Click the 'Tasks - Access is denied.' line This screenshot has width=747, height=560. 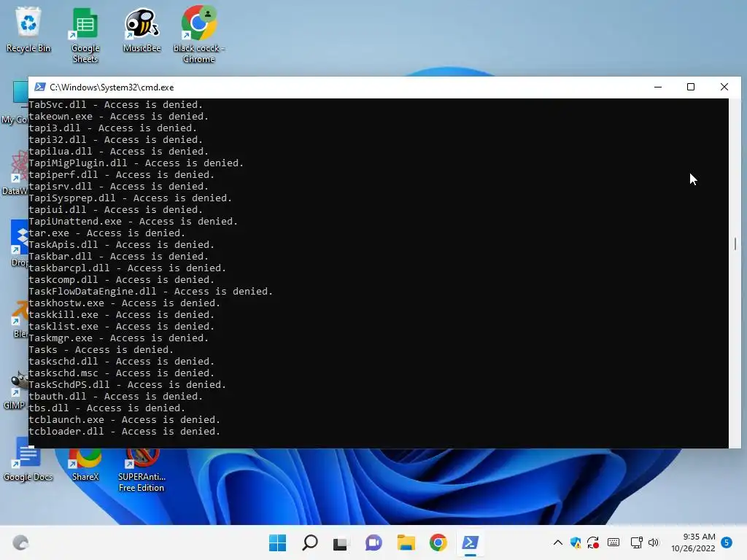101,350
